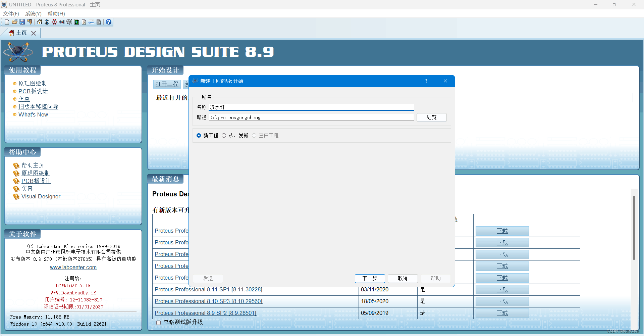Screen dimensions: 644x336
Task: Save the project with the floppy disk icon
Action: click(x=22, y=22)
